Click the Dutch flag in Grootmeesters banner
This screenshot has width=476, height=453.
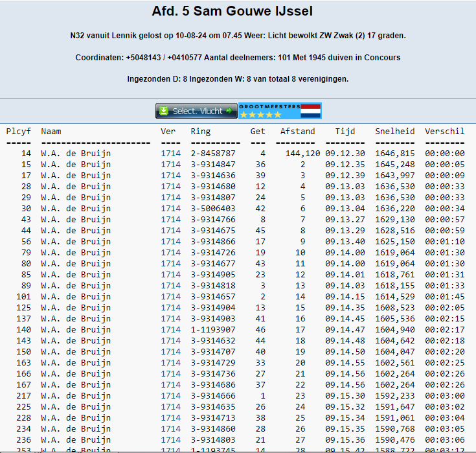point(311,111)
